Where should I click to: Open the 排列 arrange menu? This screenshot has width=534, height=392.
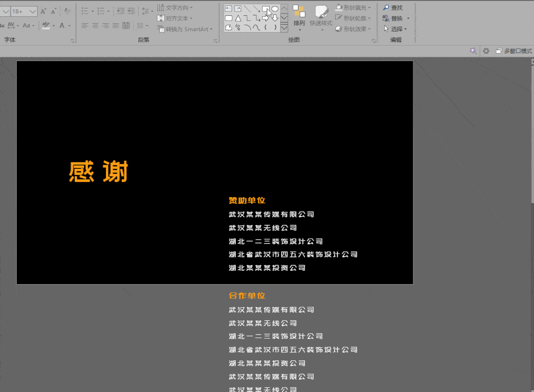(x=299, y=18)
